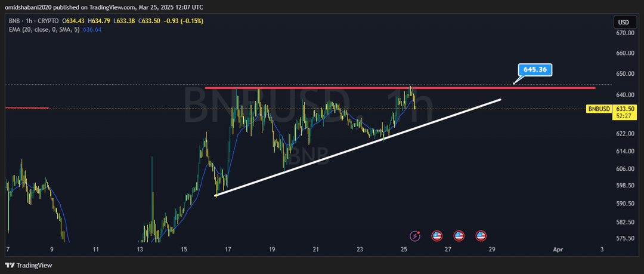
Task: Click the Apr label on time axis
Action: (x=558, y=250)
